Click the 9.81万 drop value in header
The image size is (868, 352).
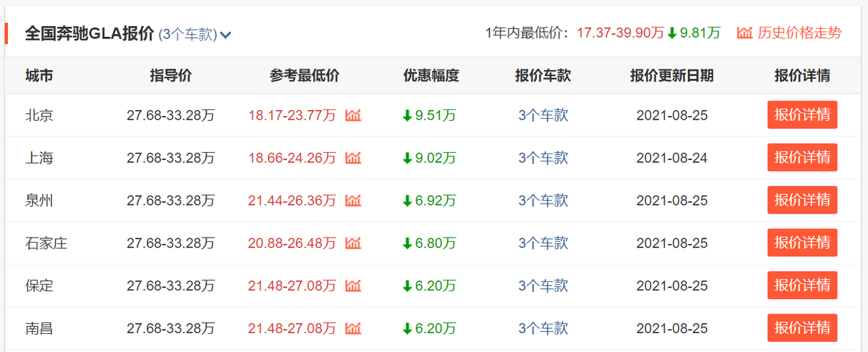pyautogui.click(x=699, y=33)
